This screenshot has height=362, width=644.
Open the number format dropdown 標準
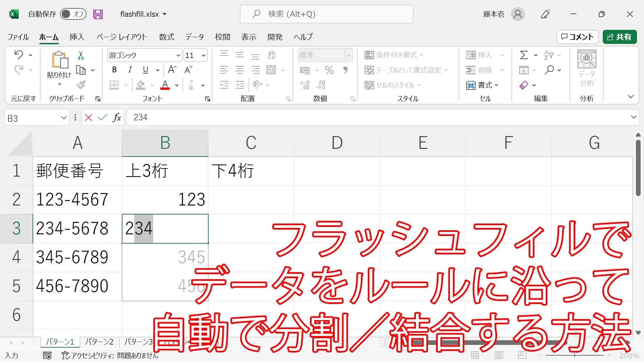click(348, 55)
